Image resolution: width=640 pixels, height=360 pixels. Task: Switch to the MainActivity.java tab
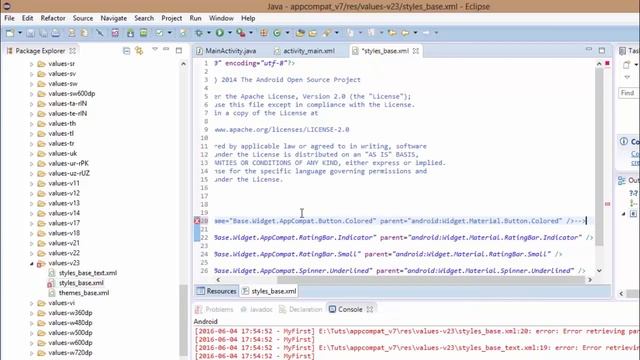click(227, 51)
